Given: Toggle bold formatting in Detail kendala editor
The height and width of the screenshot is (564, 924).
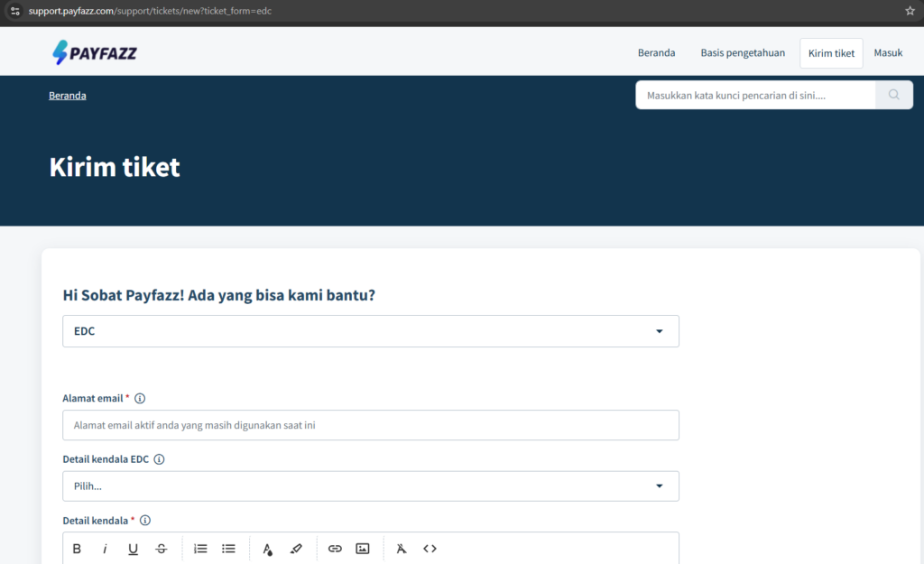Looking at the screenshot, I should (x=77, y=548).
